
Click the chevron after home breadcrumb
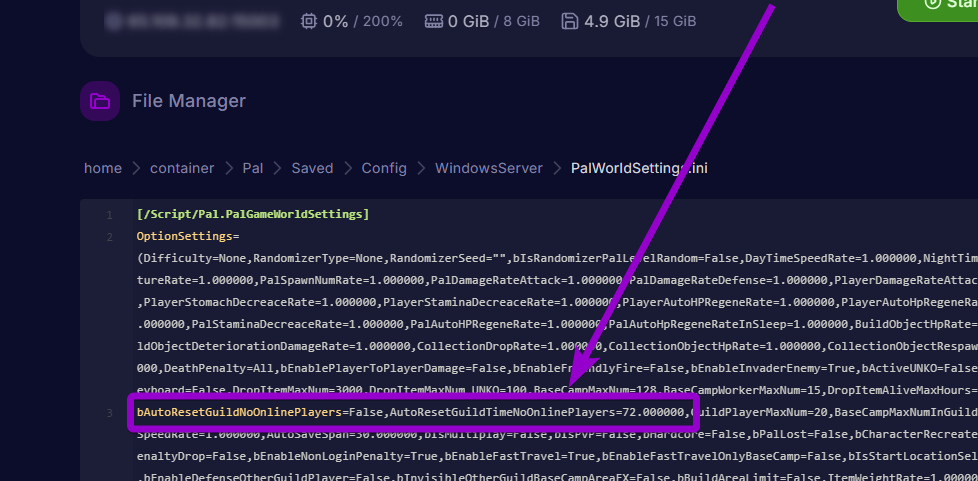(135, 168)
